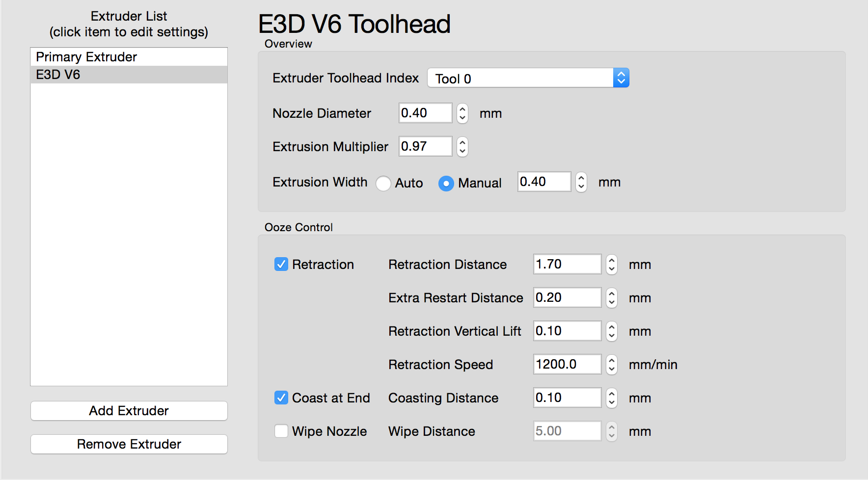Image resolution: width=868 pixels, height=480 pixels.
Task: Select Primary Extruder in the list
Action: point(86,57)
